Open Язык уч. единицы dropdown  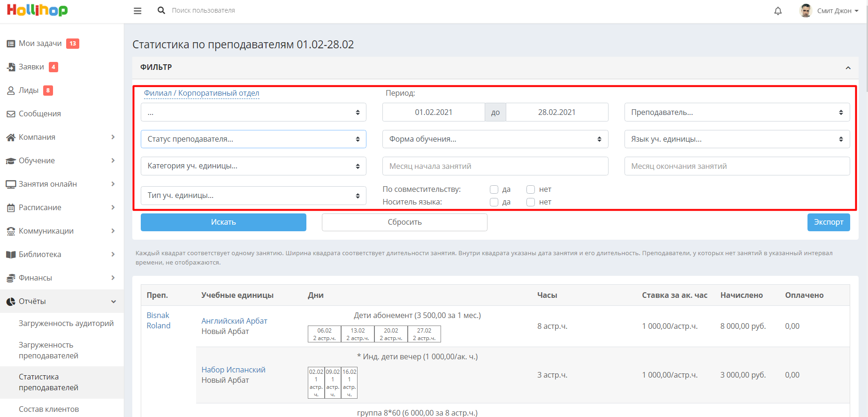[737, 139]
